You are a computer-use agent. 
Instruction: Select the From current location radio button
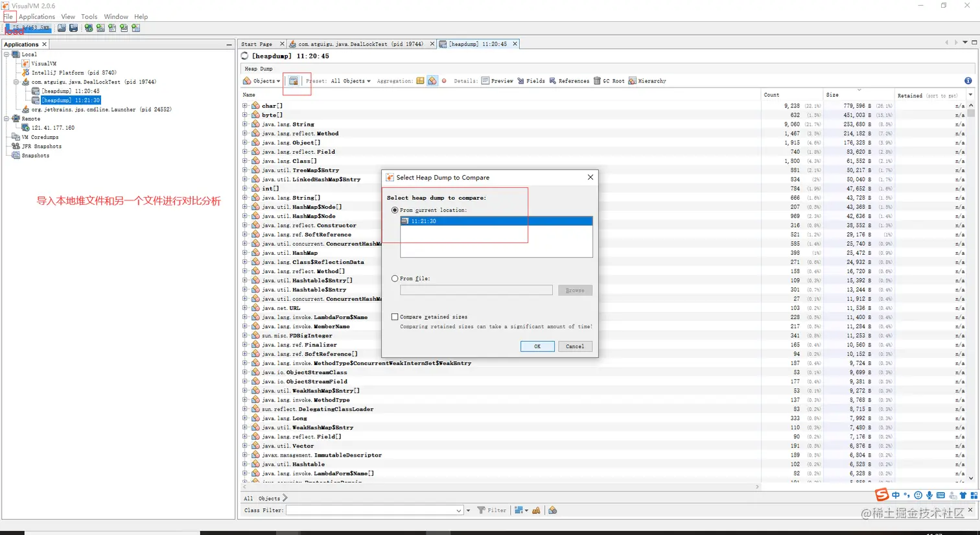tap(395, 210)
